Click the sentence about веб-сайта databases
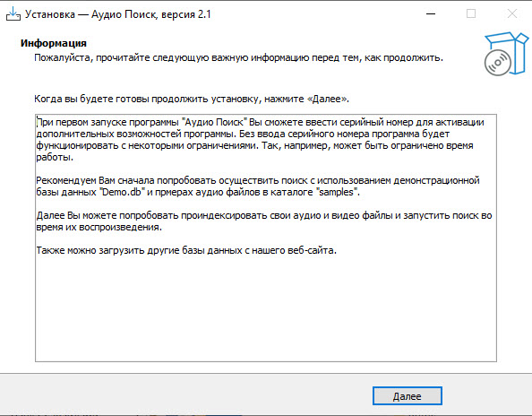This screenshot has height=416, width=532. (186, 250)
